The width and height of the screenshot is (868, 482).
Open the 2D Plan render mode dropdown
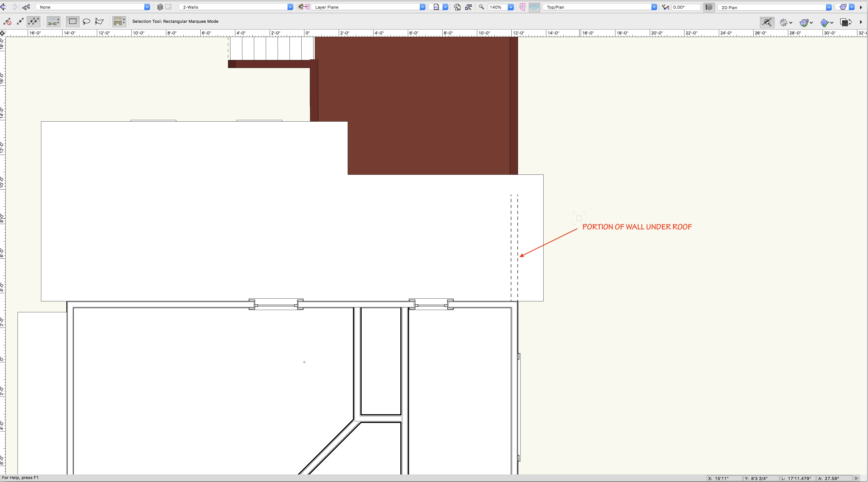(x=829, y=7)
